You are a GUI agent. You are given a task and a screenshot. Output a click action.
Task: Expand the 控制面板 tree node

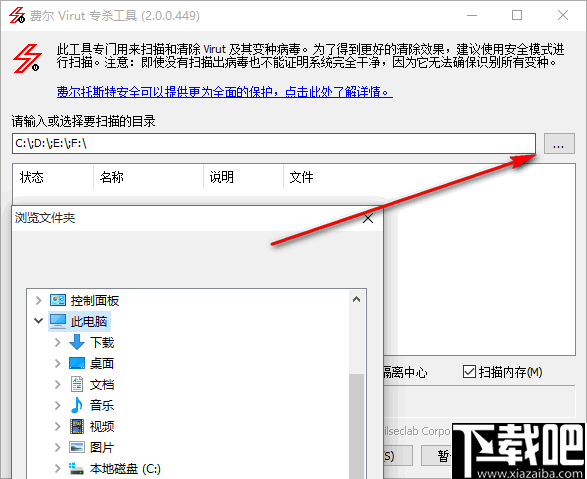pos(38,300)
